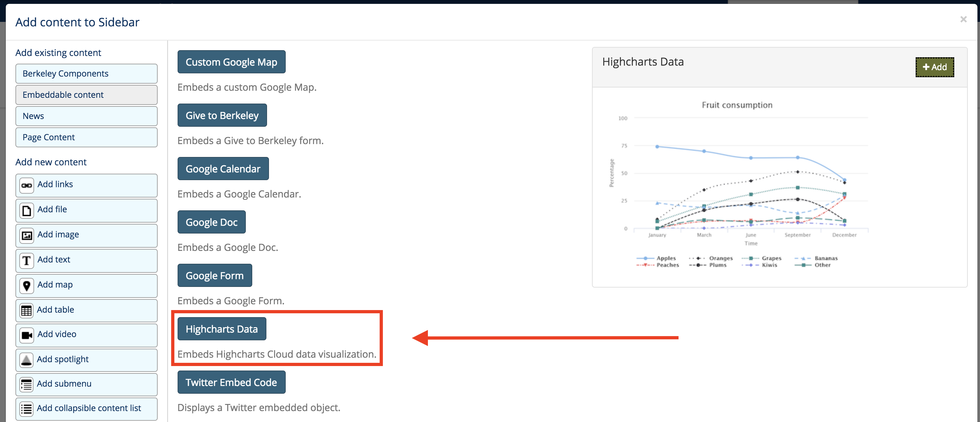Image resolution: width=980 pixels, height=422 pixels.
Task: Switch to the Page Content category
Action: 86,138
